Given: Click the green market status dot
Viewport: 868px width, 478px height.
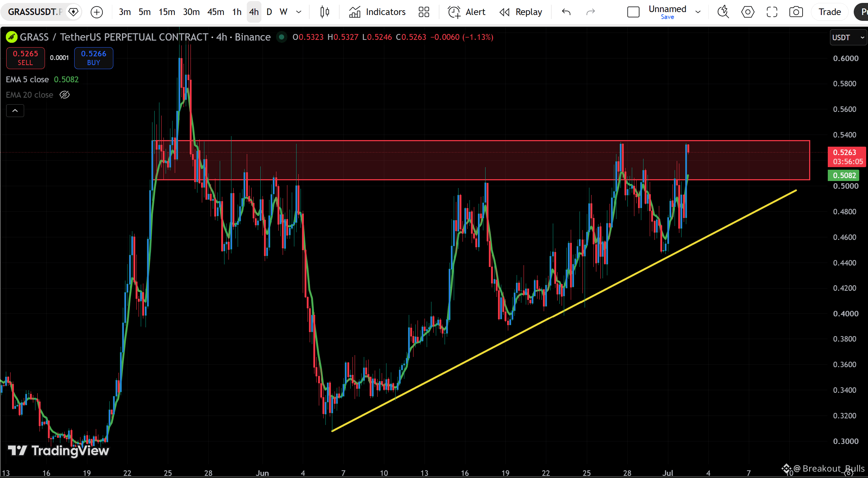Looking at the screenshot, I should (282, 37).
